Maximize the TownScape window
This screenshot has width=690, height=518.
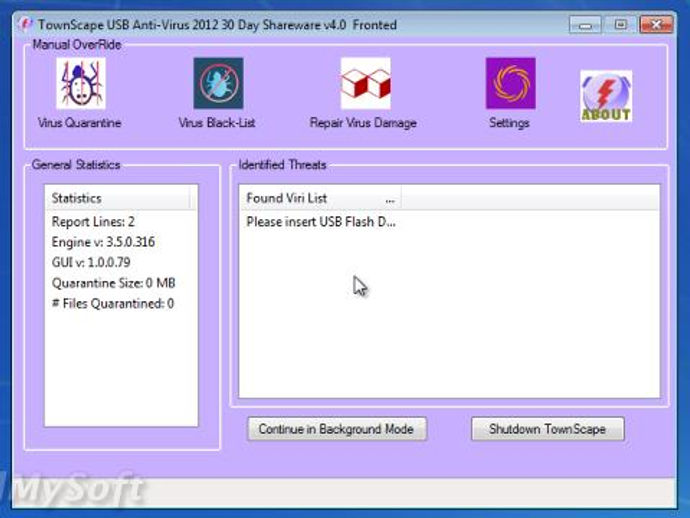620,25
